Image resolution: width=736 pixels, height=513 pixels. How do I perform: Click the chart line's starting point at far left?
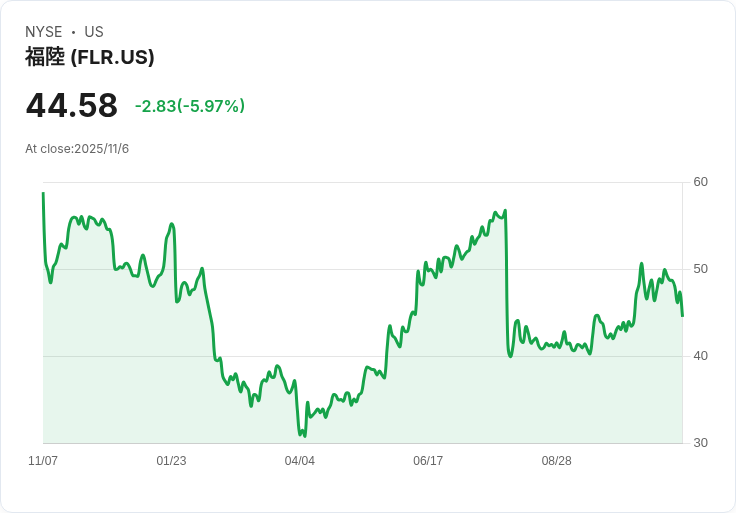coord(43,193)
